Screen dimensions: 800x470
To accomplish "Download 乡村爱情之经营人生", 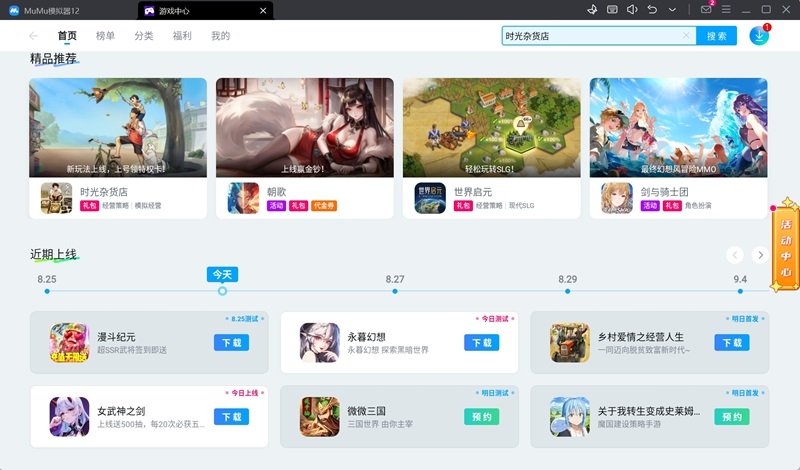I will point(732,343).
